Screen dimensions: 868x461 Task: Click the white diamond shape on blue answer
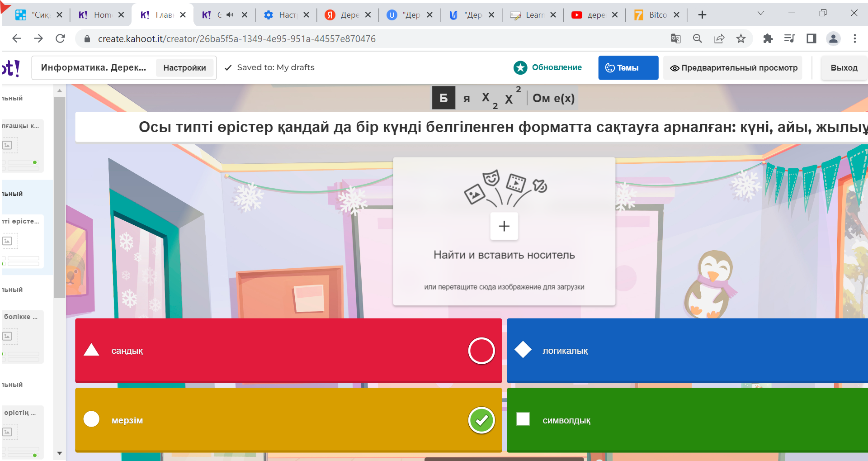click(523, 349)
